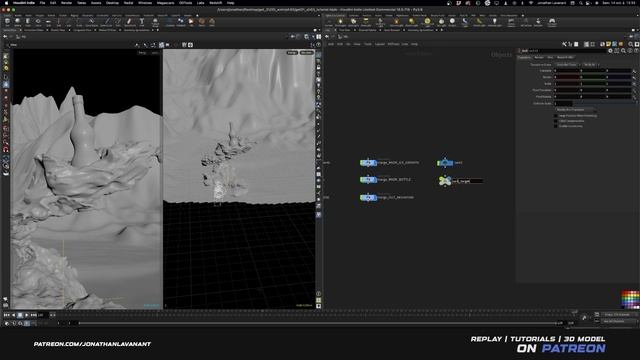Click the current frame number field

42,315
